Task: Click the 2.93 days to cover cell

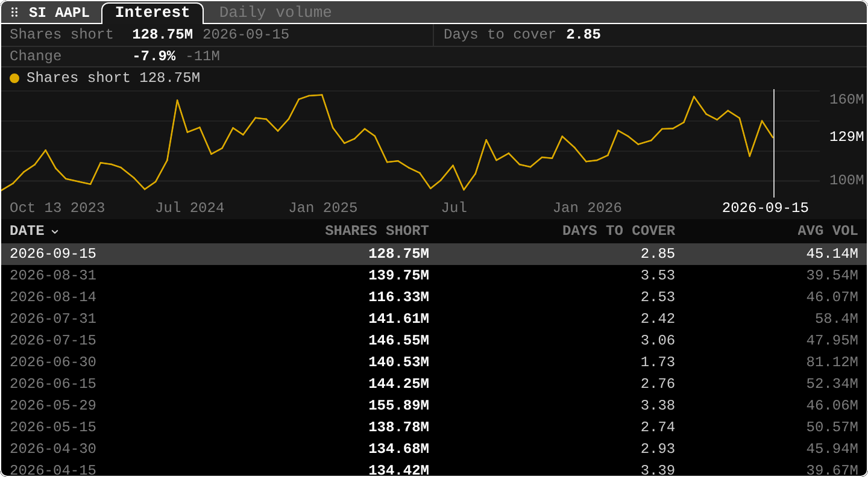Action: (x=658, y=449)
